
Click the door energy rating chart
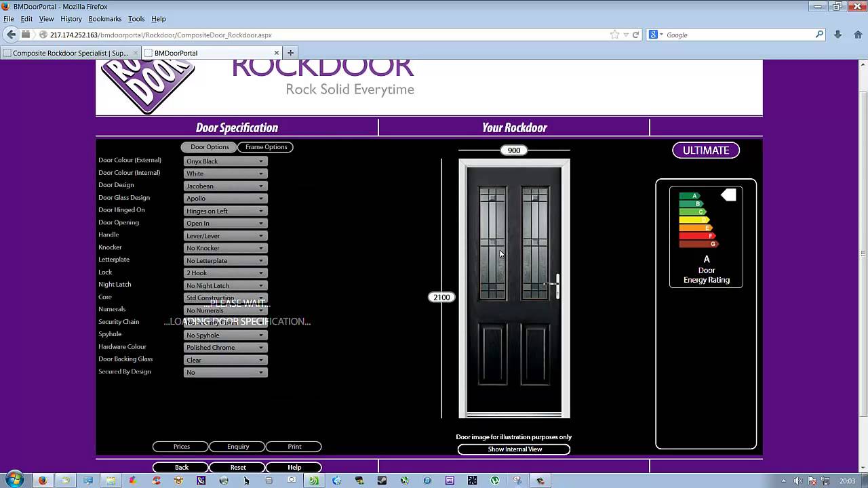[706, 237]
